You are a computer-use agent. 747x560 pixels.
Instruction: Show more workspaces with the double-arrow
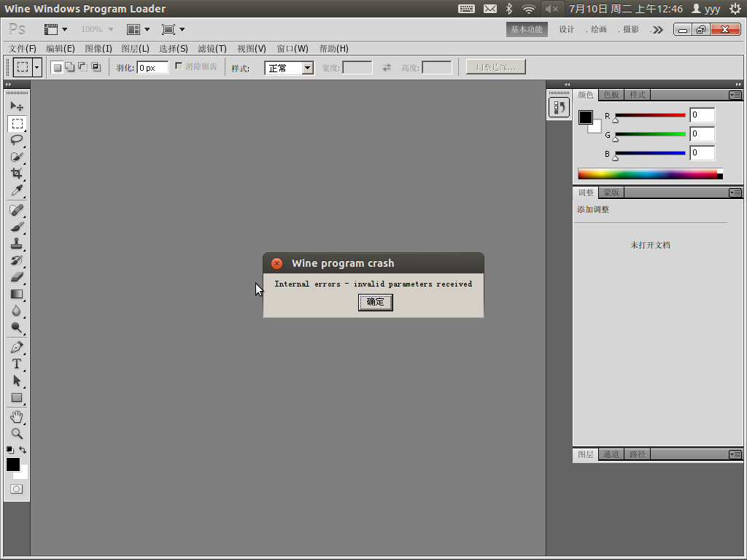[x=657, y=29]
